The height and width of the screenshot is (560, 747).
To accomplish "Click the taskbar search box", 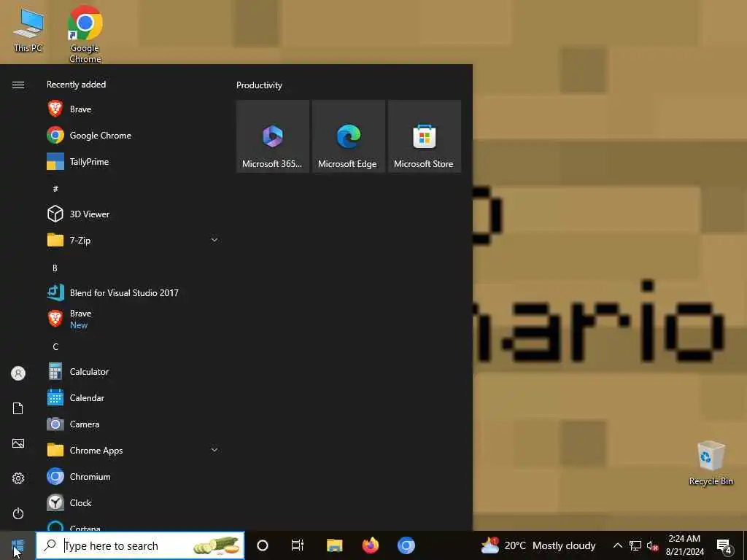I will [x=141, y=545].
